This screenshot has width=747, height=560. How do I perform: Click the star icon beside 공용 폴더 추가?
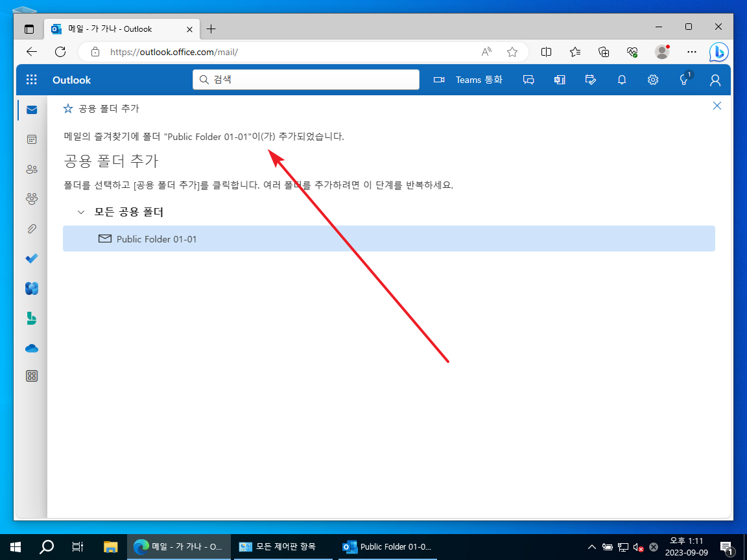pos(68,109)
